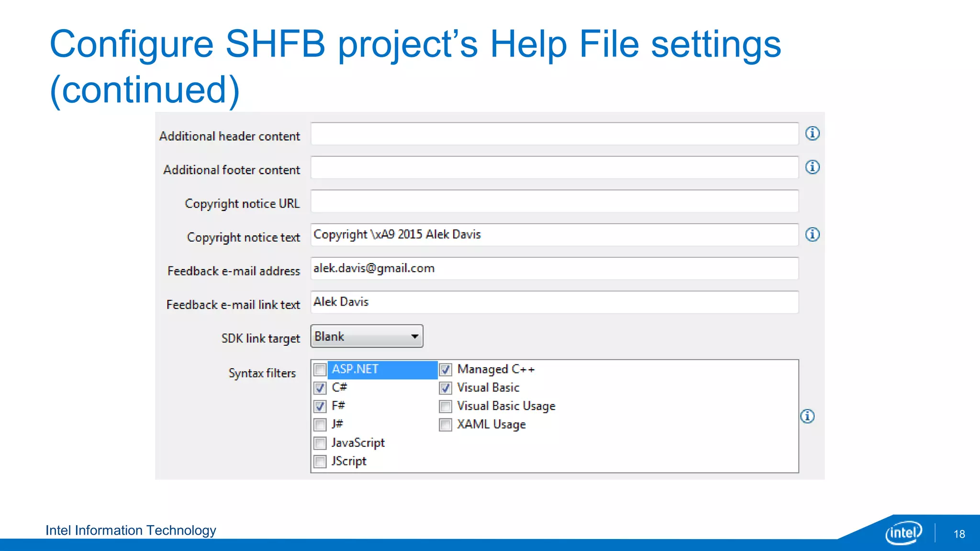Check the XAML Usage syntax filter
This screenshot has height=551, width=980.
(445, 424)
